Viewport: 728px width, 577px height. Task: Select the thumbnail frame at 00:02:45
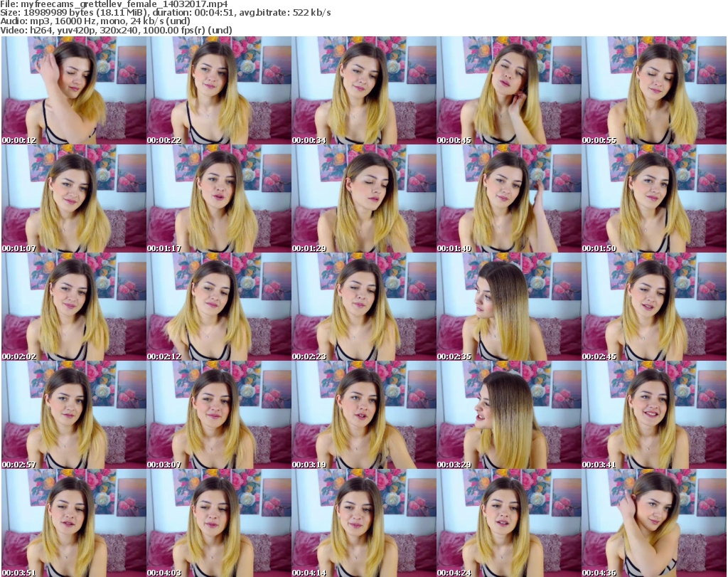(x=654, y=307)
